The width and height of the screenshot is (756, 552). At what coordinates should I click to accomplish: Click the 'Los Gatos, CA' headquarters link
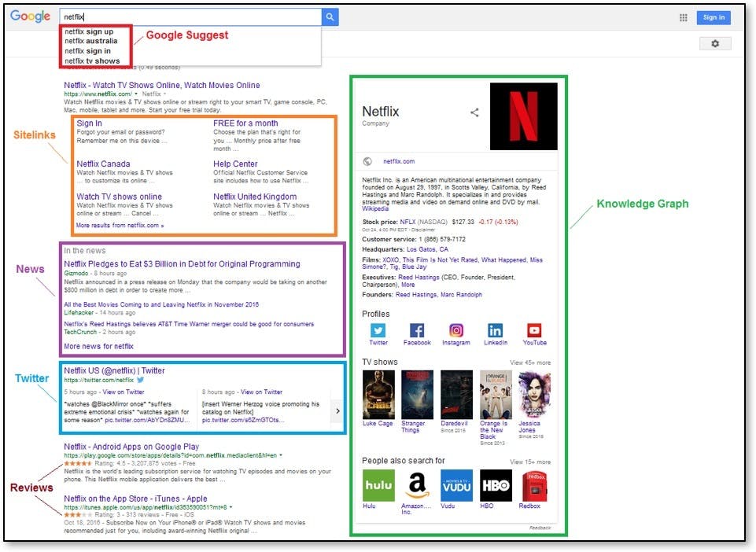(x=427, y=250)
